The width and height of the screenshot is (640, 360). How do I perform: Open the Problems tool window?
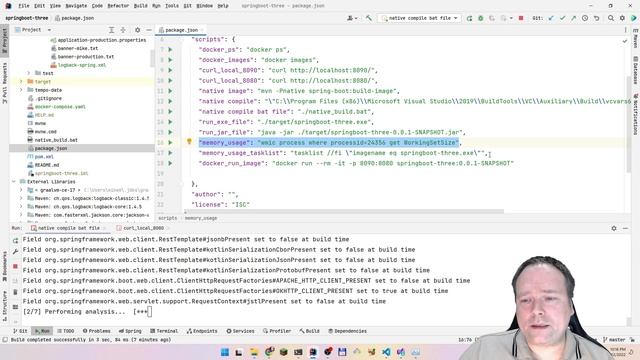coord(96,331)
